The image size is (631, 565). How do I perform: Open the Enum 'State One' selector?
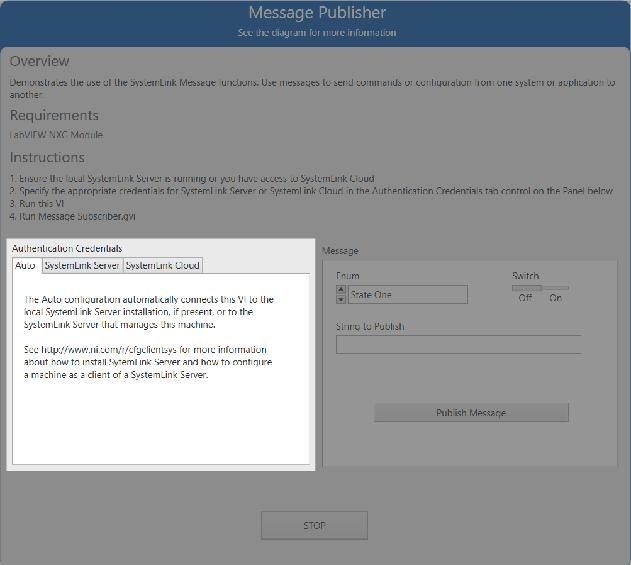(x=407, y=295)
